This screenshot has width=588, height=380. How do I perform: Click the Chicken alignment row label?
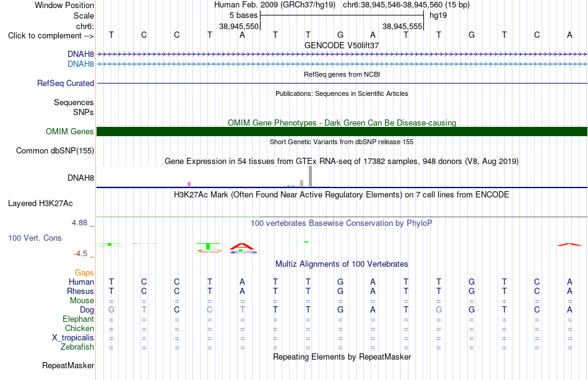79,329
